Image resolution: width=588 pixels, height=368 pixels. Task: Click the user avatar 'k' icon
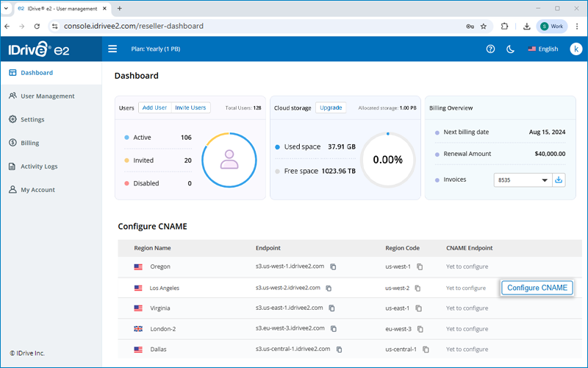click(x=576, y=49)
